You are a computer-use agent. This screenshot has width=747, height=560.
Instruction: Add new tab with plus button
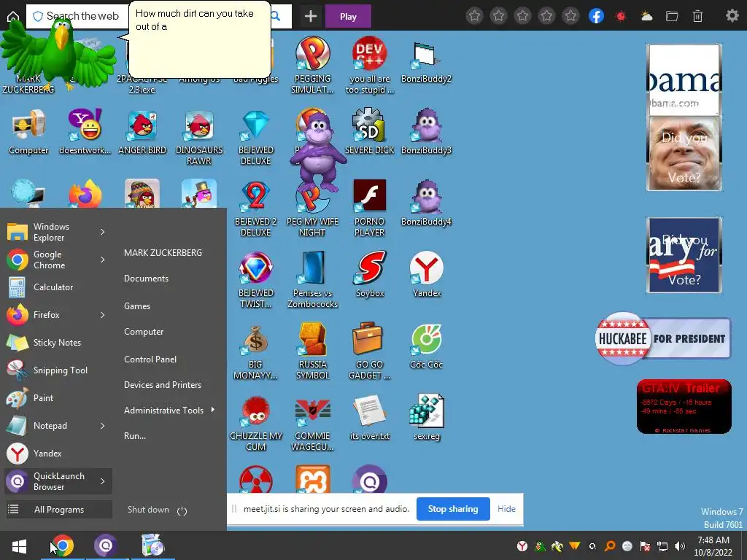click(x=311, y=17)
